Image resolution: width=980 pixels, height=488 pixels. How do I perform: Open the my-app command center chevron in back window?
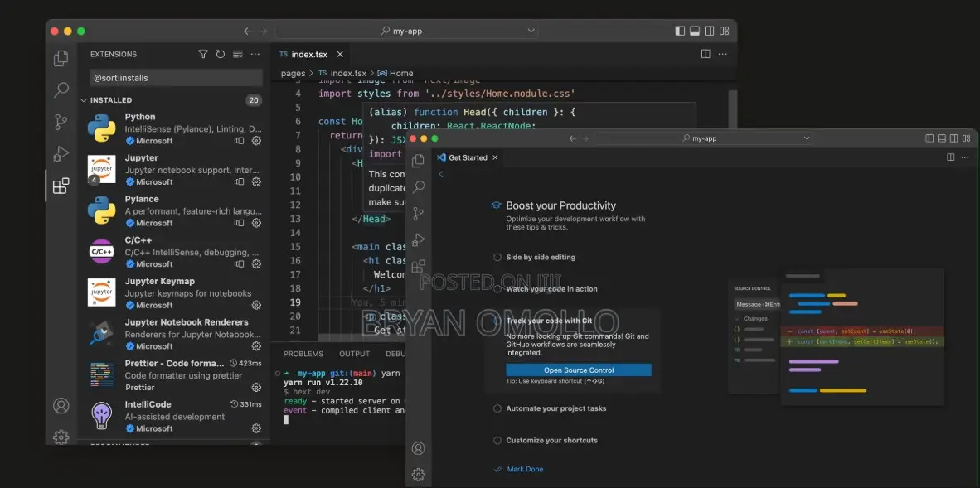point(531,31)
